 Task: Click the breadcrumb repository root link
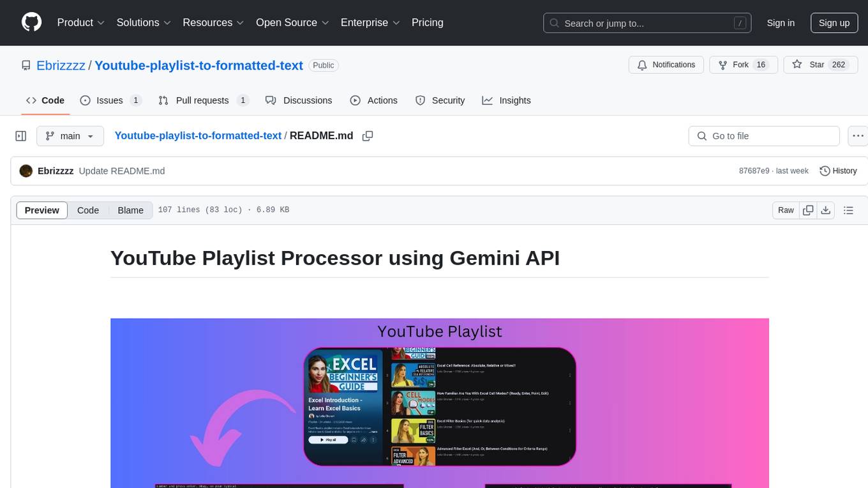click(198, 135)
